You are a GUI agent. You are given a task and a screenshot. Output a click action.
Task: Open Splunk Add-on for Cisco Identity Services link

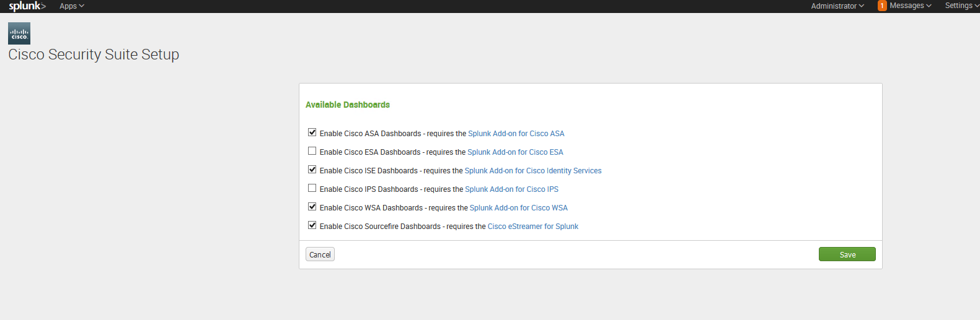533,171
